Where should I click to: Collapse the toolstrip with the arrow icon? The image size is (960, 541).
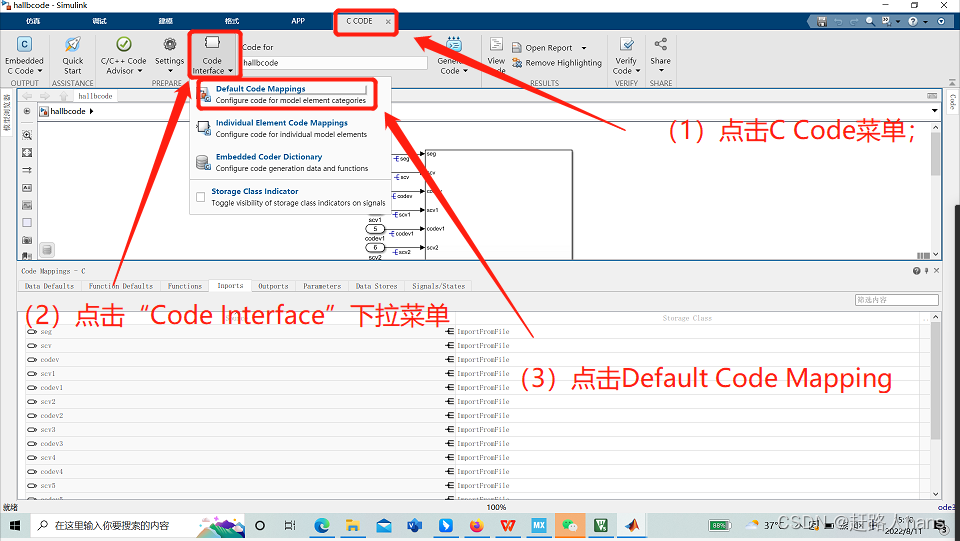pyautogui.click(x=952, y=81)
